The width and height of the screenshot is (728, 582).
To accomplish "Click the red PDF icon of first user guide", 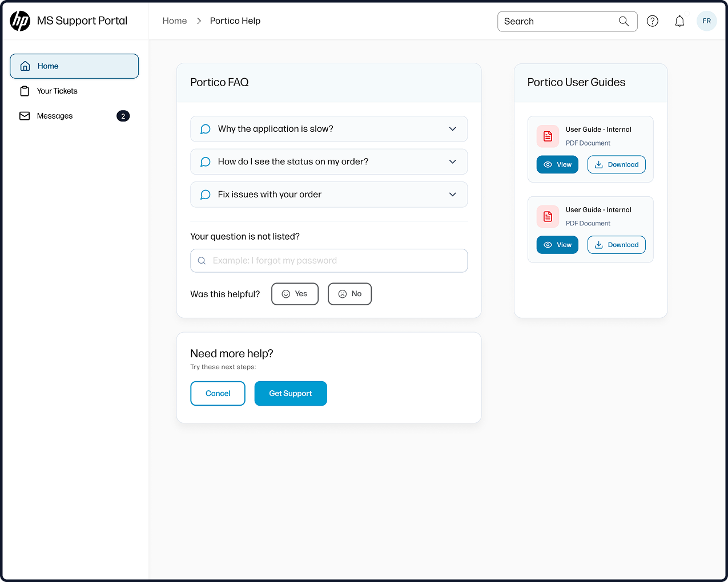I will pos(548,136).
